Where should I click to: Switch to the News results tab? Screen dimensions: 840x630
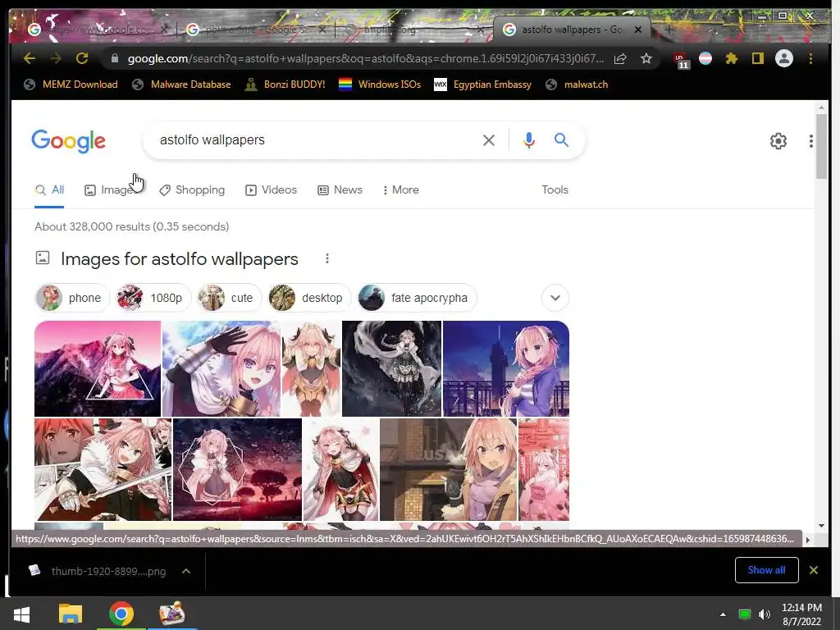(340, 190)
